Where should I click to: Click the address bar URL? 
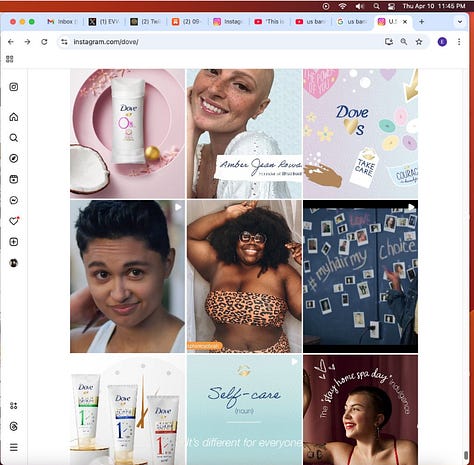pyautogui.click(x=106, y=42)
